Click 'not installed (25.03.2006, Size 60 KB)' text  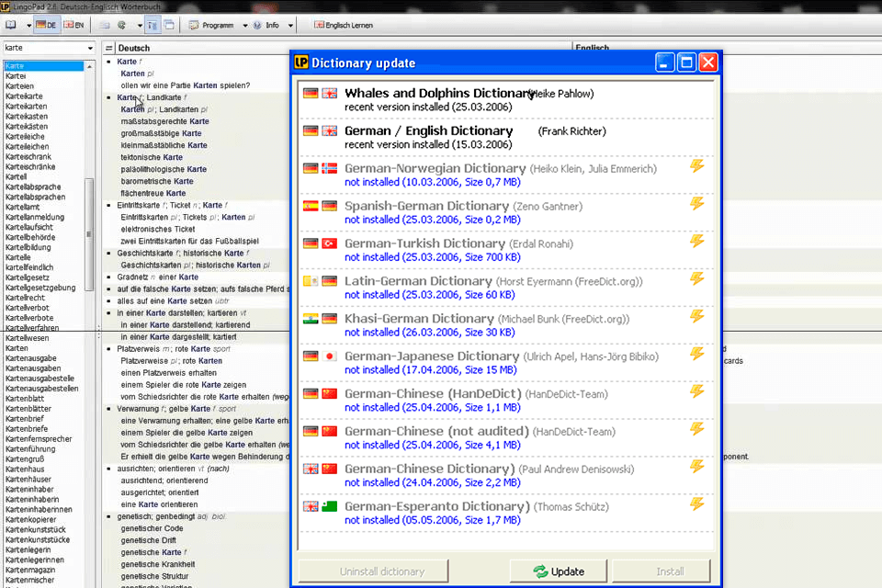click(430, 295)
